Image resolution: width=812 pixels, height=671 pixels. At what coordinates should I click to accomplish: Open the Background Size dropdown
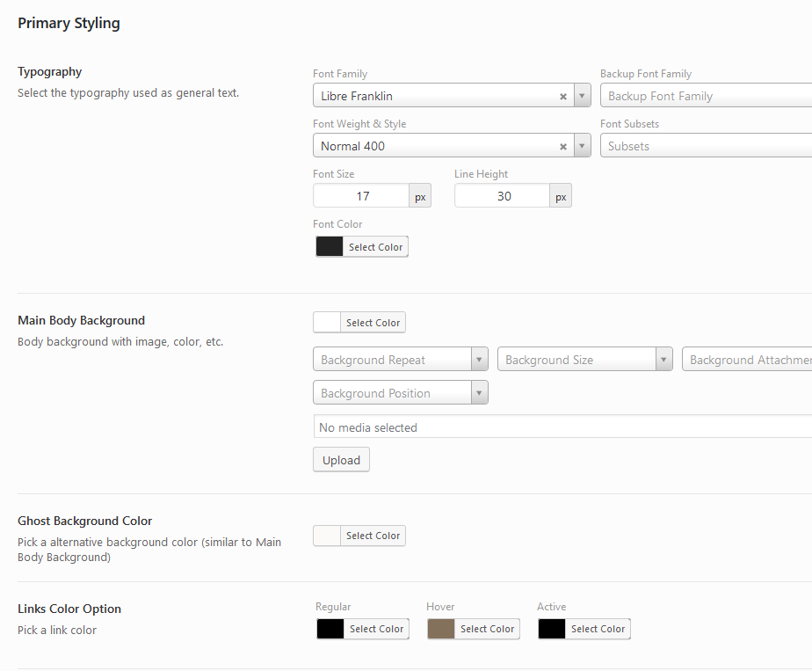coord(663,359)
